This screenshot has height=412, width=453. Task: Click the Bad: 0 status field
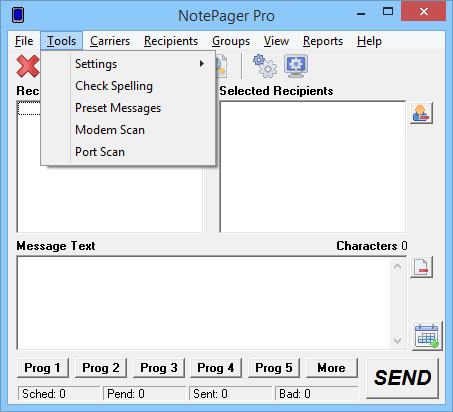[316, 394]
